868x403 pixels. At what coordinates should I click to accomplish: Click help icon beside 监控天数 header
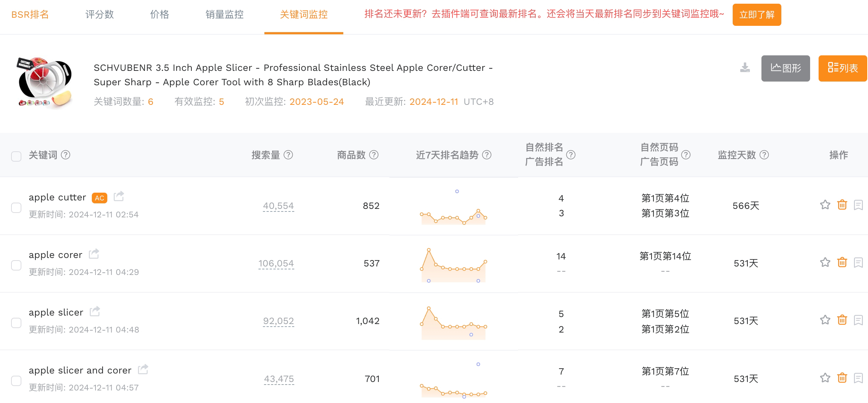pyautogui.click(x=764, y=155)
